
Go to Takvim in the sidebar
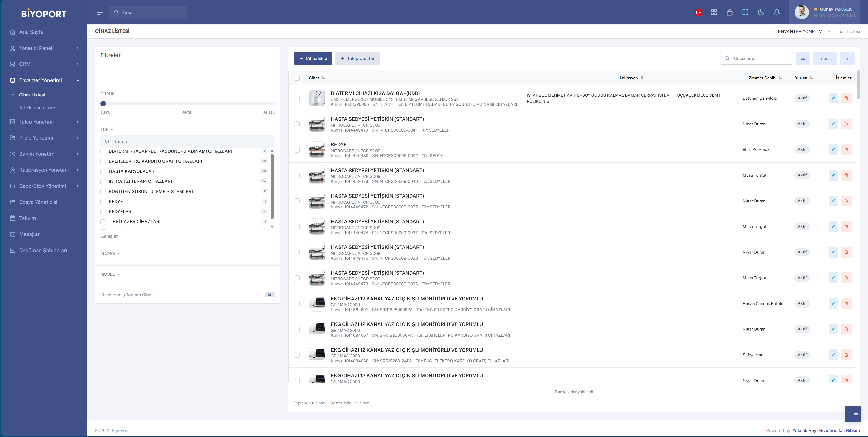[x=27, y=218]
